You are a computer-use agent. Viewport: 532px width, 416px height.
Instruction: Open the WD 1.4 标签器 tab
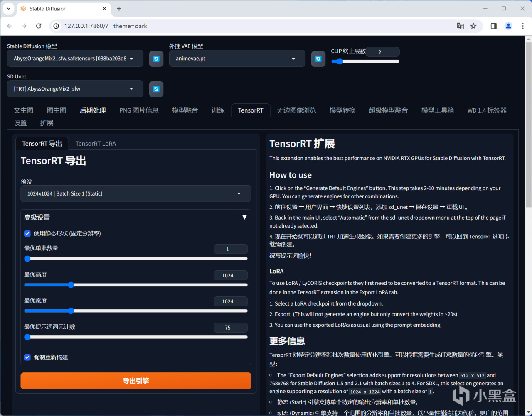pyautogui.click(x=487, y=110)
